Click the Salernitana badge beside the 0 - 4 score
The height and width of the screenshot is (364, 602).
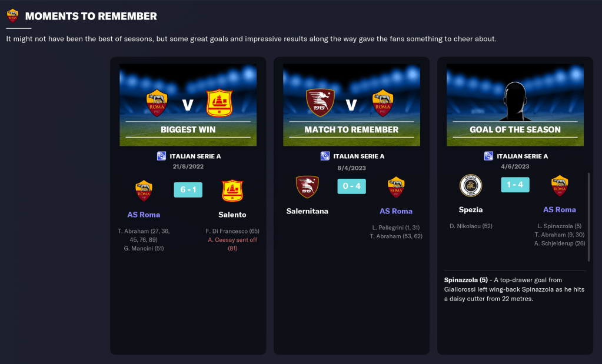(307, 187)
